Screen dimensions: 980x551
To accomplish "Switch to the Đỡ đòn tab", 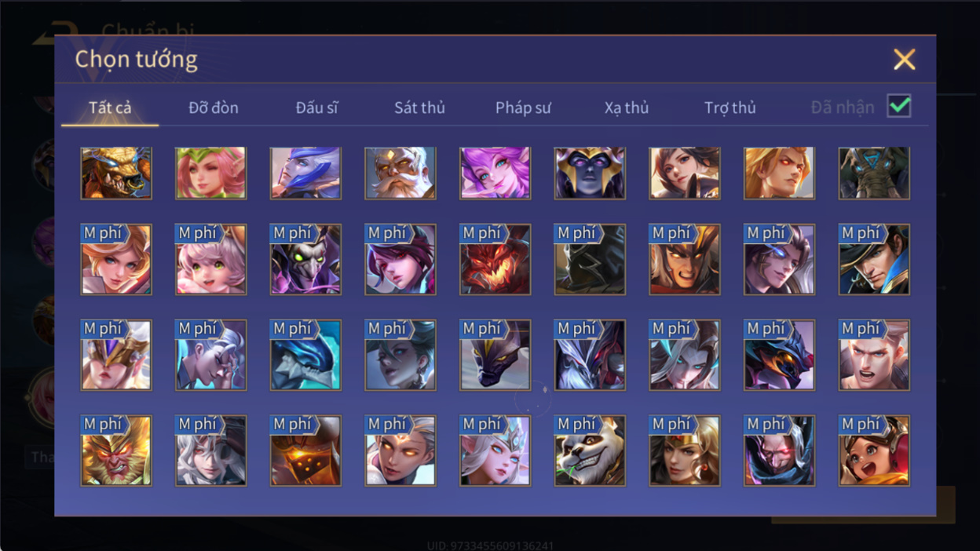I will tap(214, 108).
